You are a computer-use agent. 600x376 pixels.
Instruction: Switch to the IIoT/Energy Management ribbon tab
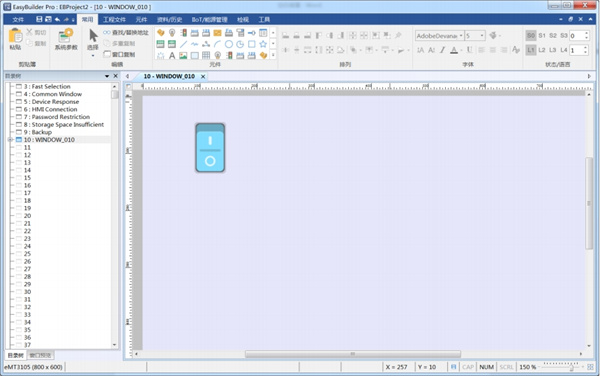[x=210, y=20]
